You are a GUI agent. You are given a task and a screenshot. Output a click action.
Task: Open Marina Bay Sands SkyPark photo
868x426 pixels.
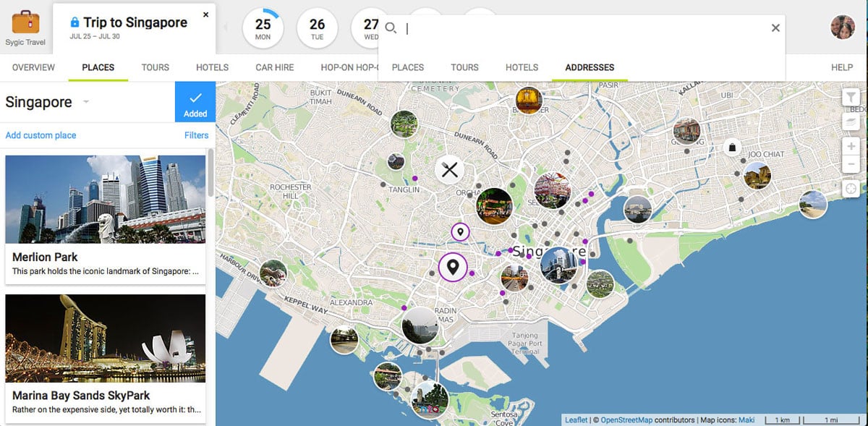[105, 338]
